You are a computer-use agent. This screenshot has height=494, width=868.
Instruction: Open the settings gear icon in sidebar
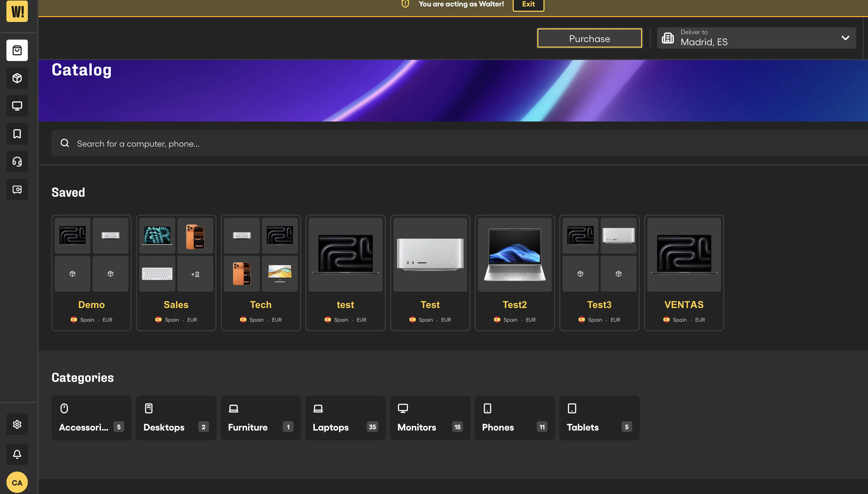(17, 424)
